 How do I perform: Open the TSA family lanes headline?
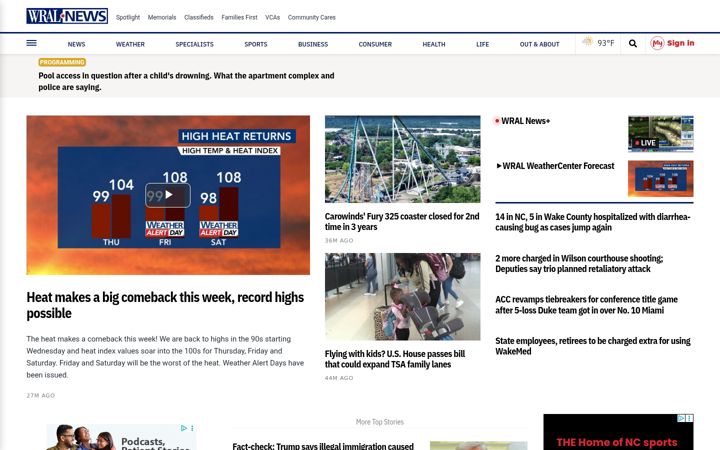(x=395, y=359)
